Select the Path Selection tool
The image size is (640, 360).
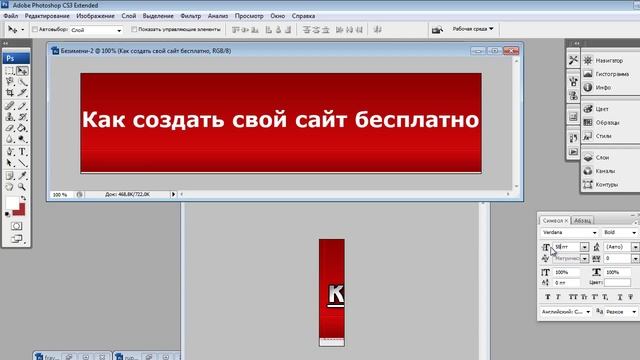[x=10, y=163]
